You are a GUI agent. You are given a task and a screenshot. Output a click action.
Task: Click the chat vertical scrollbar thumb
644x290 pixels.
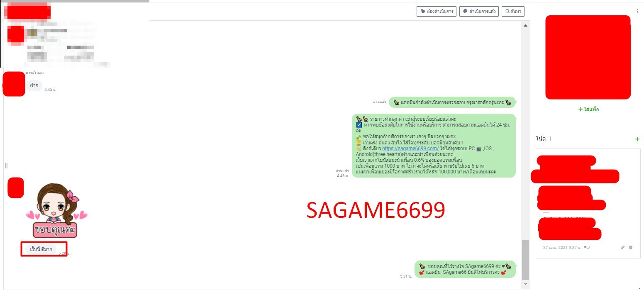point(525,259)
